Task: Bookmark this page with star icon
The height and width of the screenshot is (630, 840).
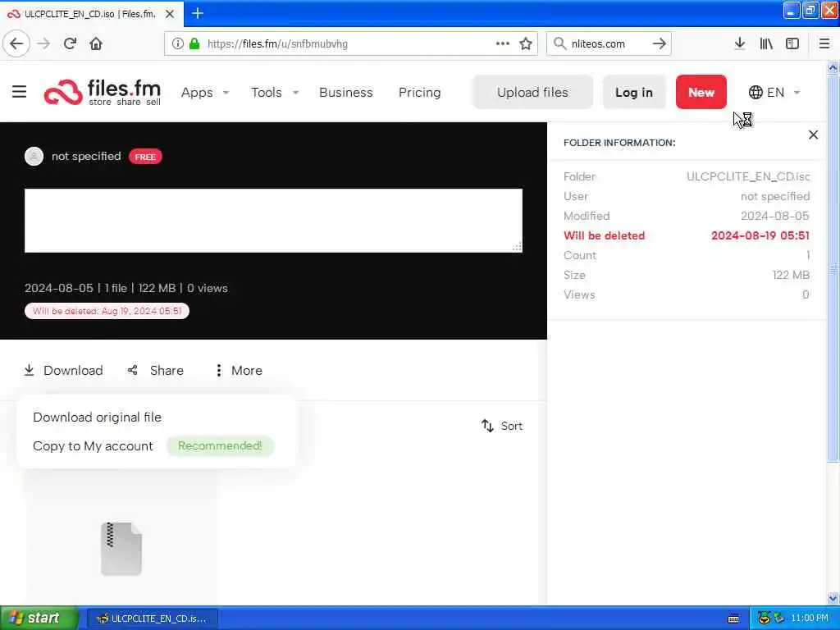Action: pyautogui.click(x=526, y=43)
